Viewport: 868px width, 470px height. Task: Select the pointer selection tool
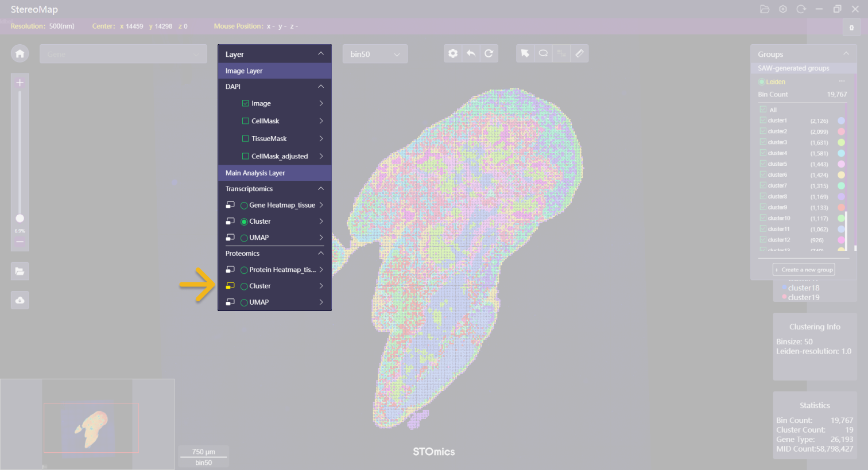pyautogui.click(x=525, y=53)
